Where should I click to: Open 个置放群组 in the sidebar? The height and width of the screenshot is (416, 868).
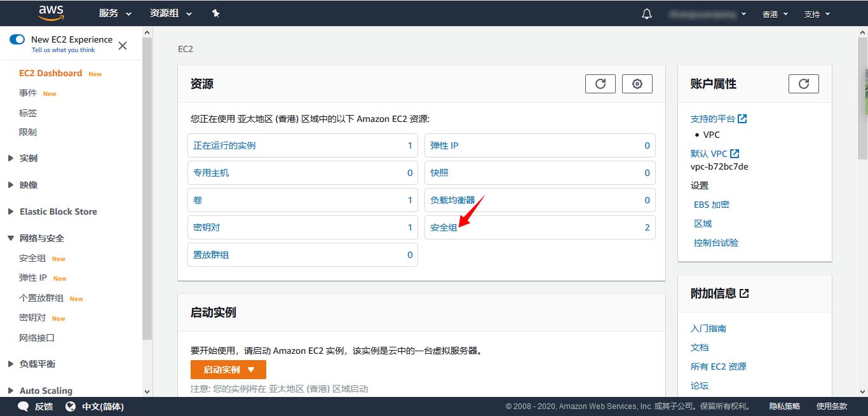tap(41, 298)
